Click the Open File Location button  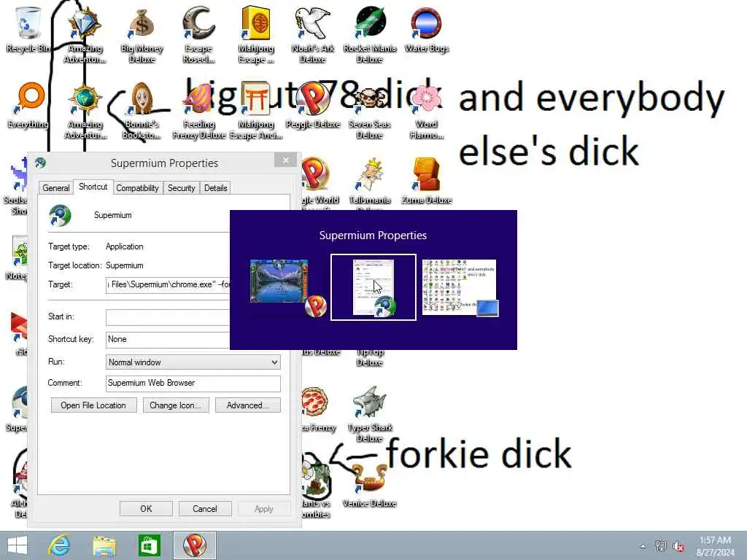pos(93,405)
